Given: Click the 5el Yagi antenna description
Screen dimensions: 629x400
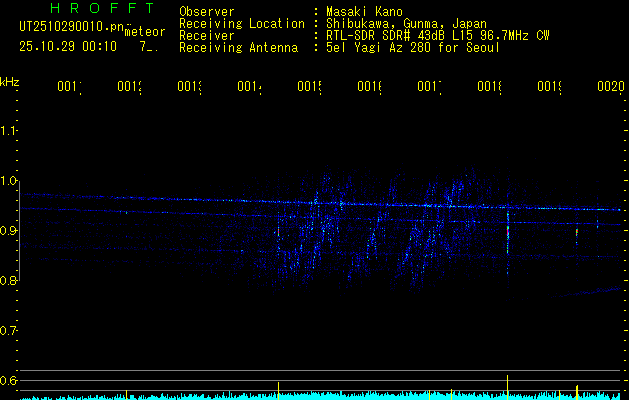Looking at the screenshot, I should tap(410, 47).
